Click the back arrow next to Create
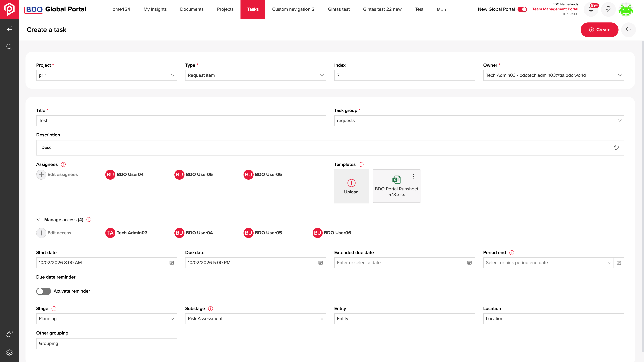 point(629,30)
